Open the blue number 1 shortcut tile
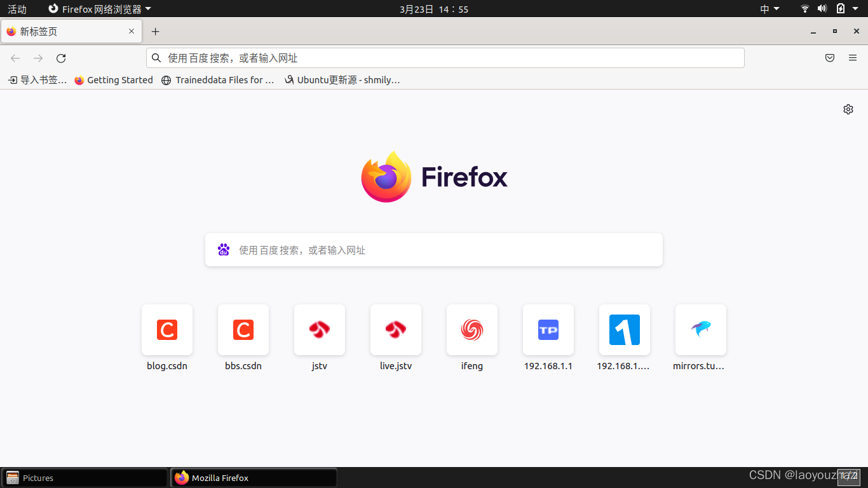 [625, 330]
